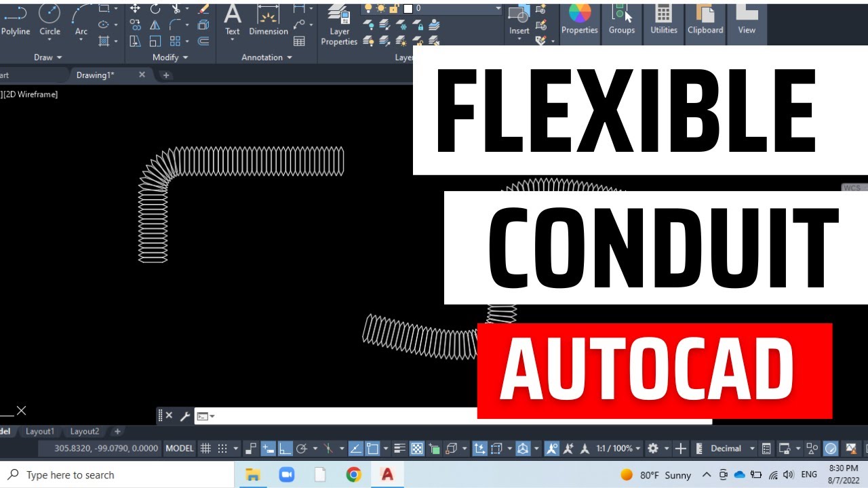868x488 pixels.
Task: Click the current layer color swatch
Action: (408, 9)
